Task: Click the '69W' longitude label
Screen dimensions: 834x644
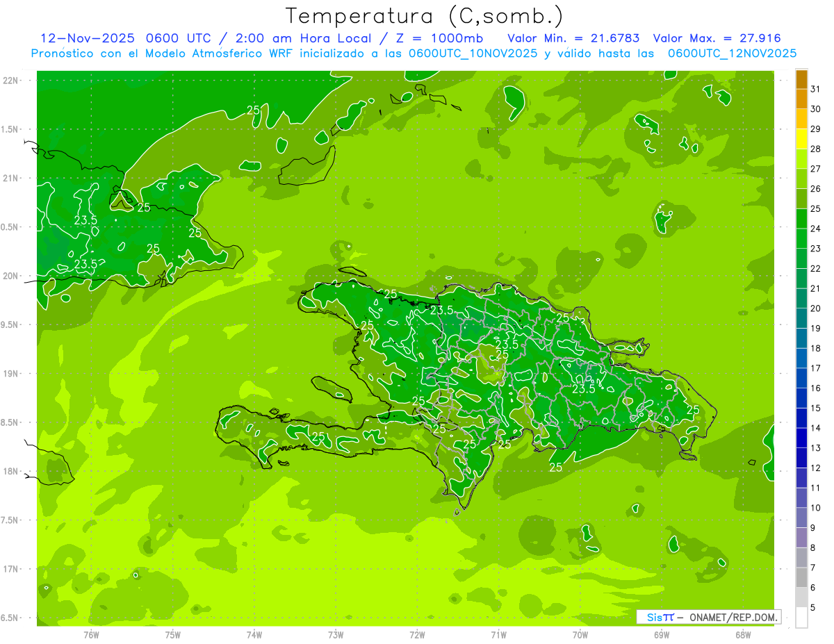Action: 662,635
